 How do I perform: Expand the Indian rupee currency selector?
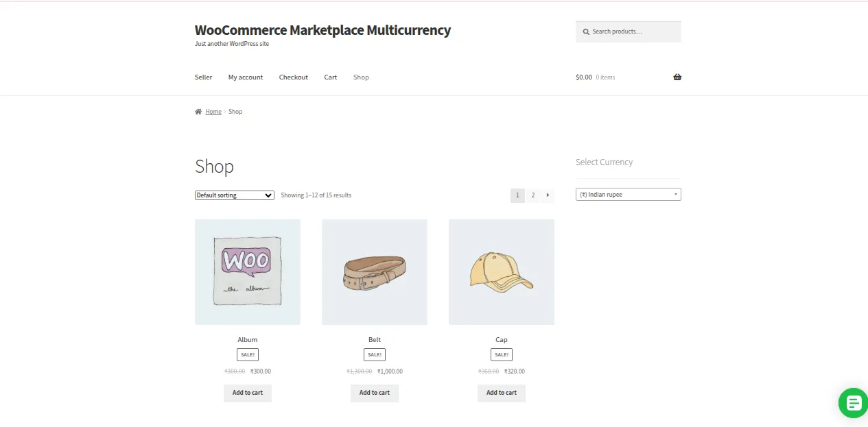[628, 195]
